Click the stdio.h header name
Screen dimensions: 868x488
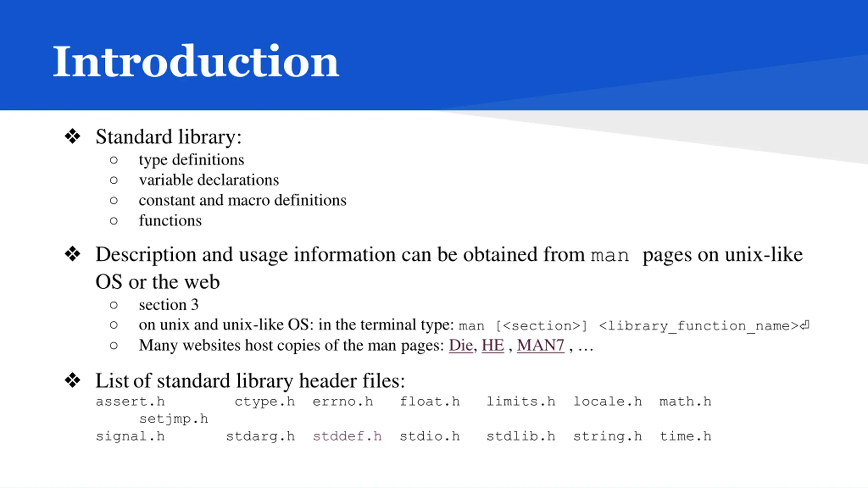[430, 436]
